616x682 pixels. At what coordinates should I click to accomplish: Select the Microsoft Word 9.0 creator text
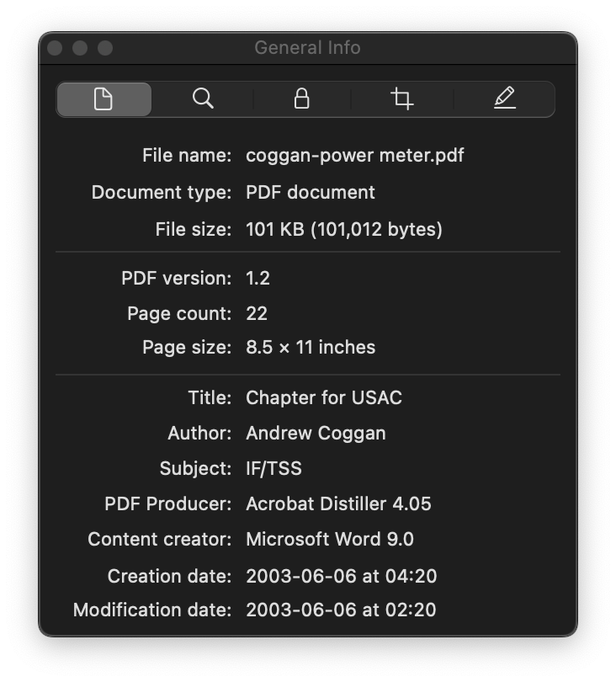pos(330,540)
